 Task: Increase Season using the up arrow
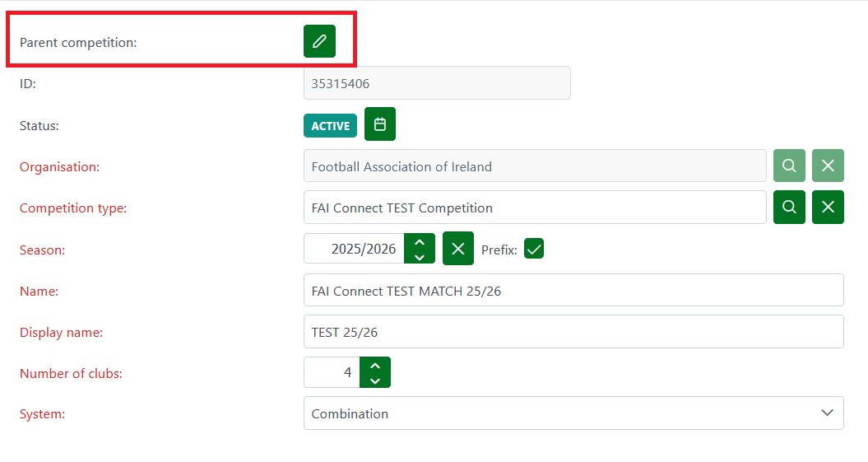coord(420,242)
